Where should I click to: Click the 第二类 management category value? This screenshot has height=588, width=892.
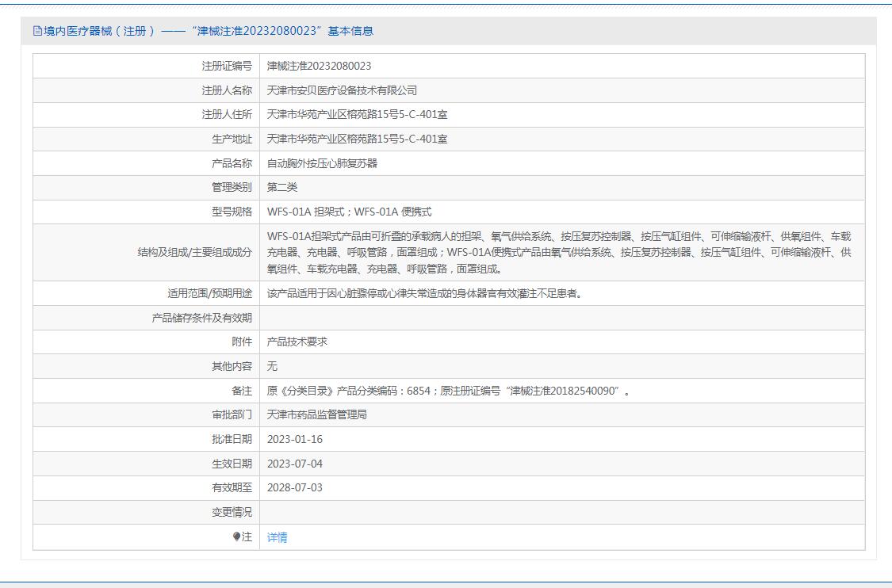[282, 187]
